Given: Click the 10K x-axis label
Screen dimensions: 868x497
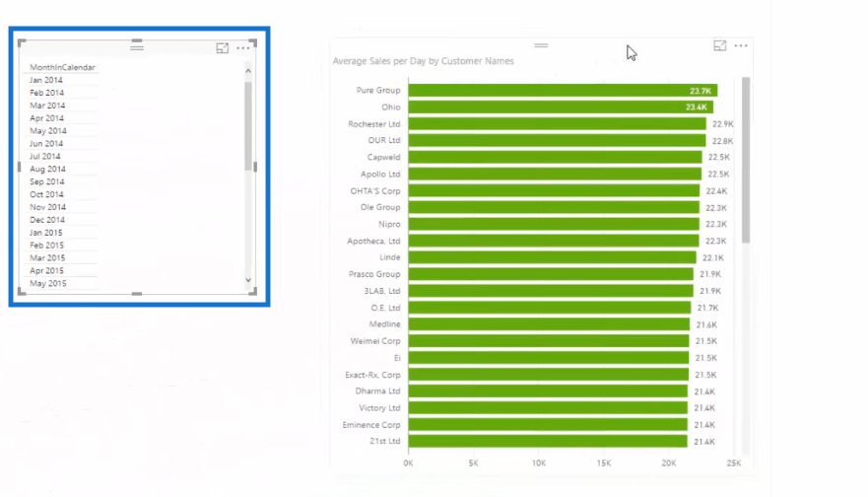Looking at the screenshot, I should 539,462.
